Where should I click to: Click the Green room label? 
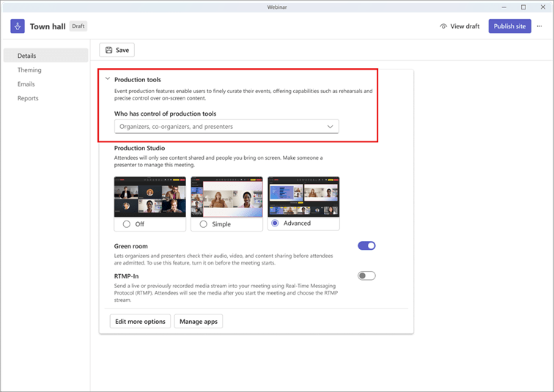pos(130,246)
